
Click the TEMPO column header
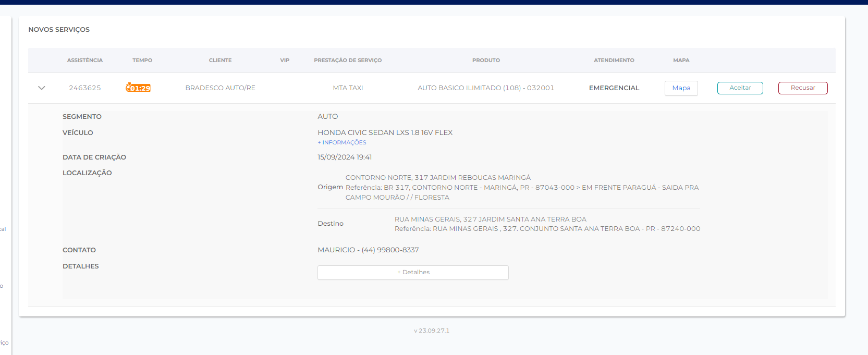pyautogui.click(x=142, y=60)
